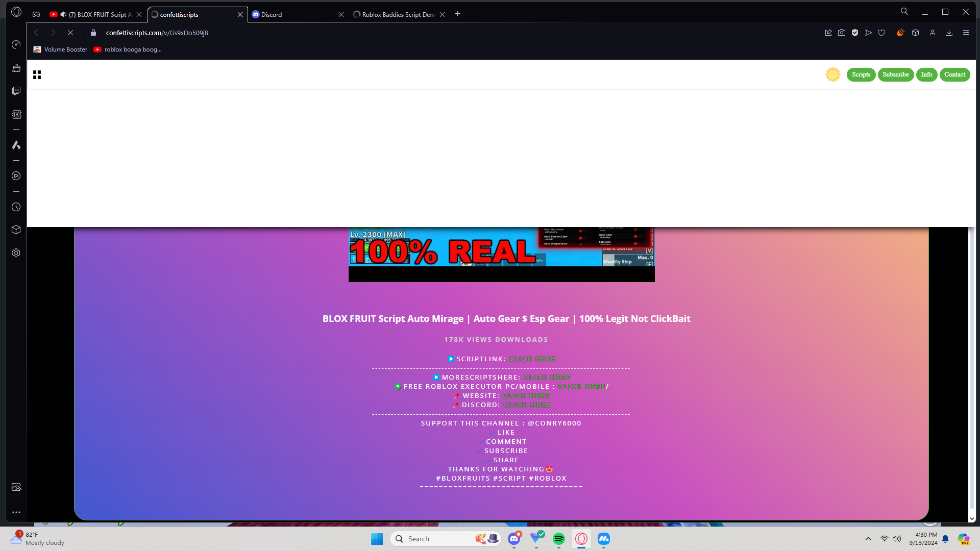980x551 pixels.
Task: Click the green Subscribe button
Action: pos(896,74)
